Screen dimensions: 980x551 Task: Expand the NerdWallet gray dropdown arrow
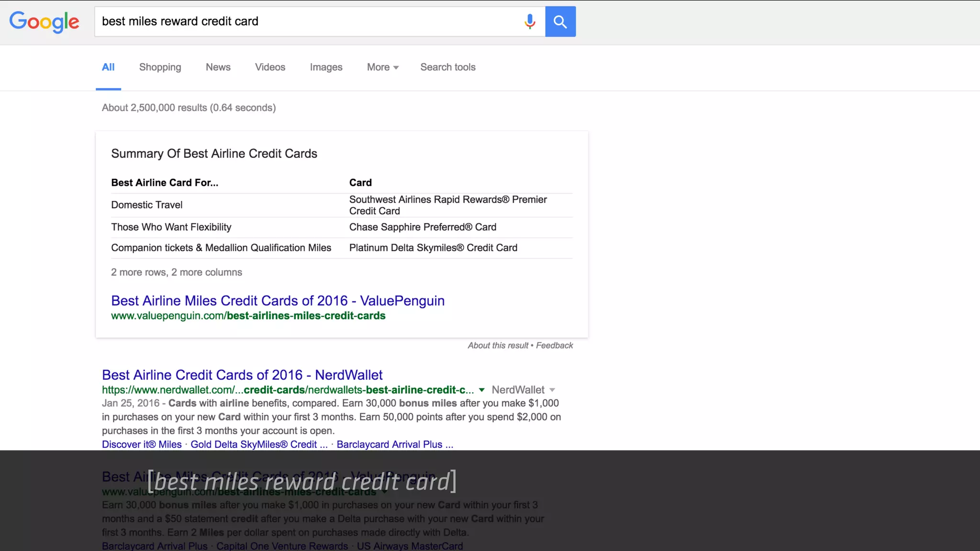tap(552, 390)
